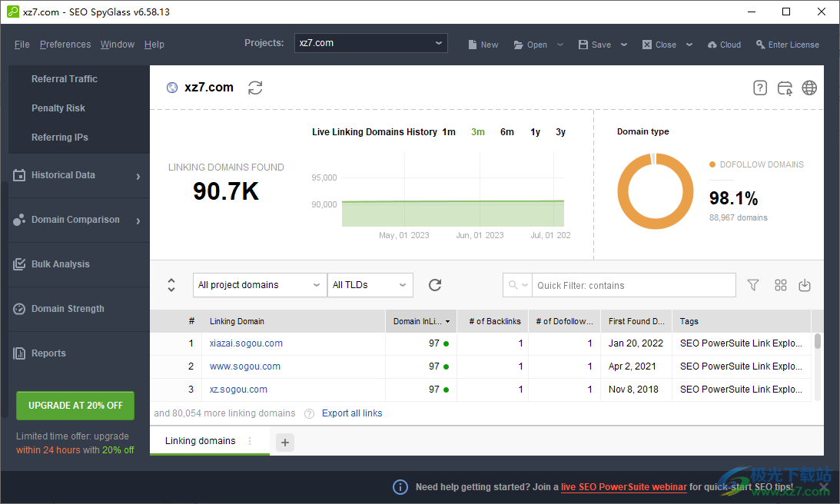840x504 pixels.
Task: Open the Historical Data sidebar section
Action: click(78, 175)
